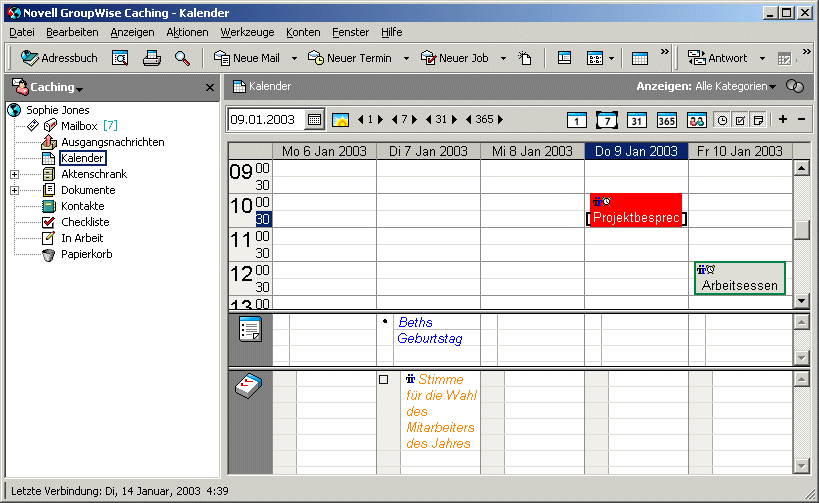Open the Fenster menu
The image size is (819, 503).
tap(350, 32)
